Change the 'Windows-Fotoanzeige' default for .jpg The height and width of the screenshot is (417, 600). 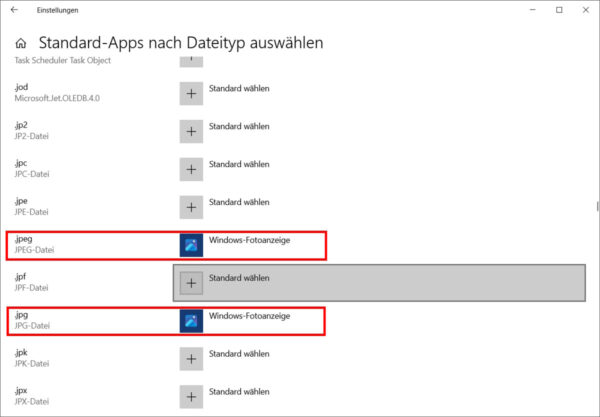[x=249, y=316]
